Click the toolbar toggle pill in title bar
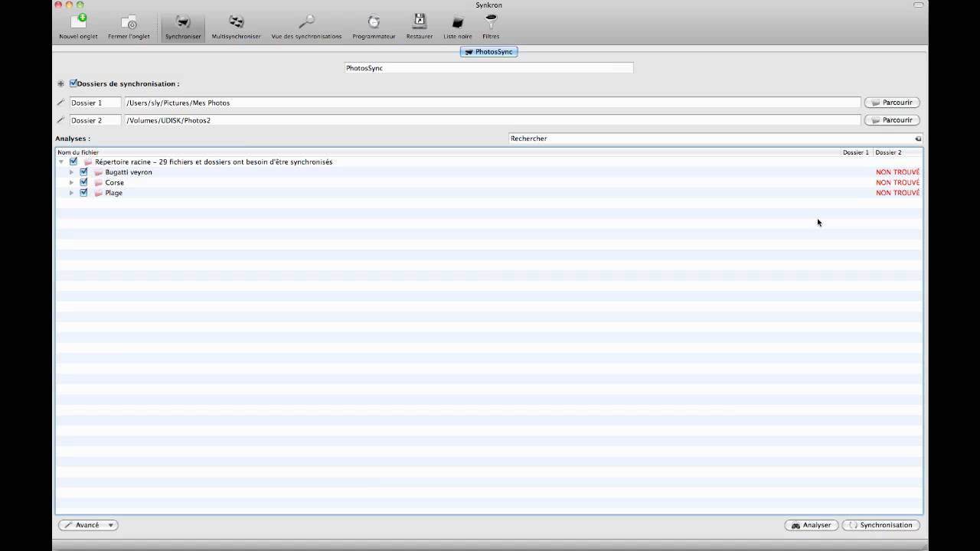 [x=918, y=5]
